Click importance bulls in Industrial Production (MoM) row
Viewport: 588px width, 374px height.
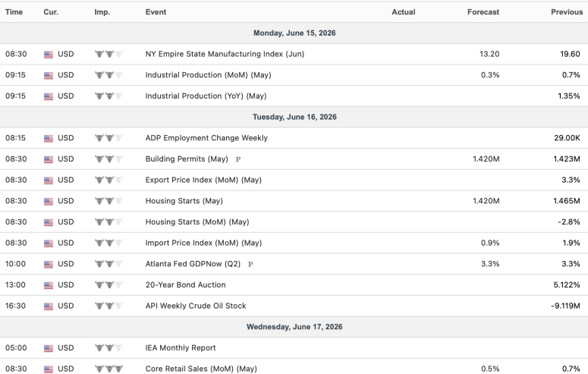[x=108, y=75]
